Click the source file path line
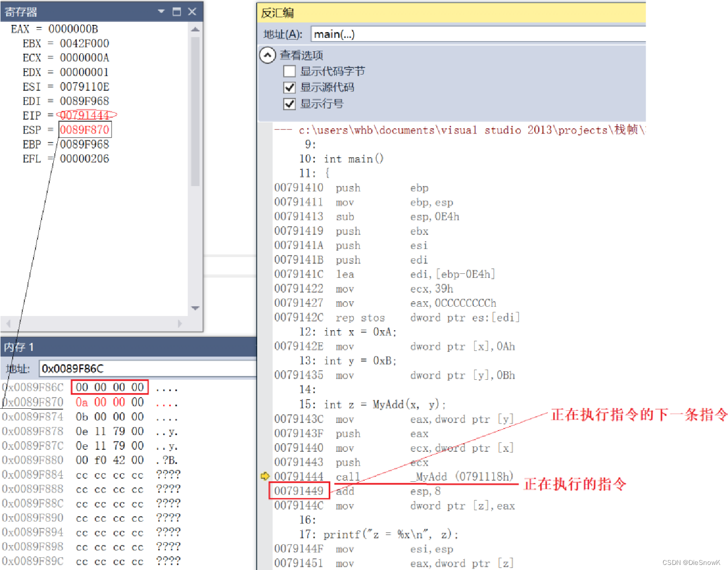Viewport: 728px width, 570px height. tap(460, 130)
